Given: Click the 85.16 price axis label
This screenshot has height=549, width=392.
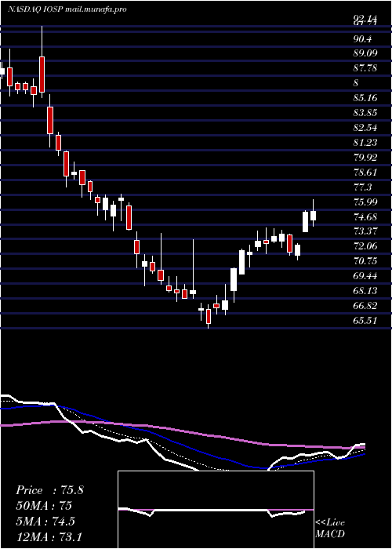Looking at the screenshot, I should click(x=365, y=98).
